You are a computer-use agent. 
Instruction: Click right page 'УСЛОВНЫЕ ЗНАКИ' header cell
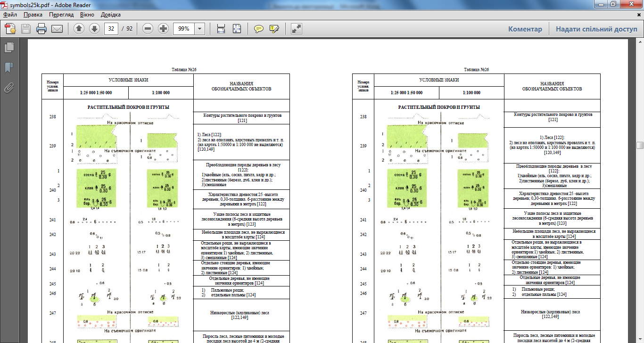pos(439,80)
